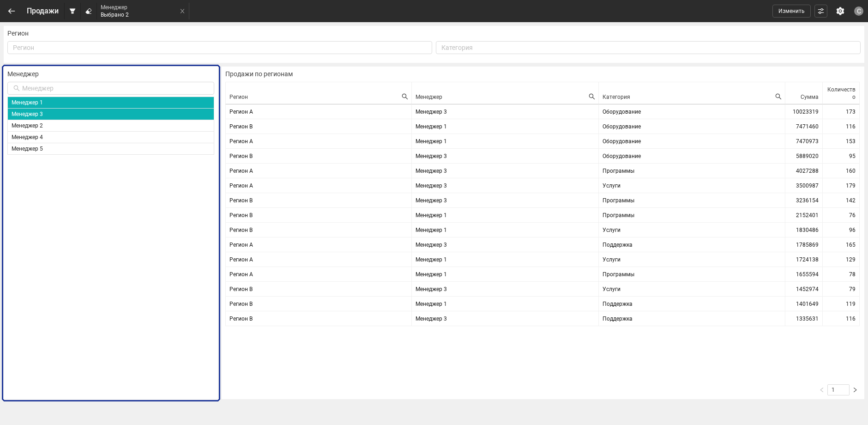Focus the Категория filter field
This screenshot has height=425, width=868.
(x=648, y=48)
